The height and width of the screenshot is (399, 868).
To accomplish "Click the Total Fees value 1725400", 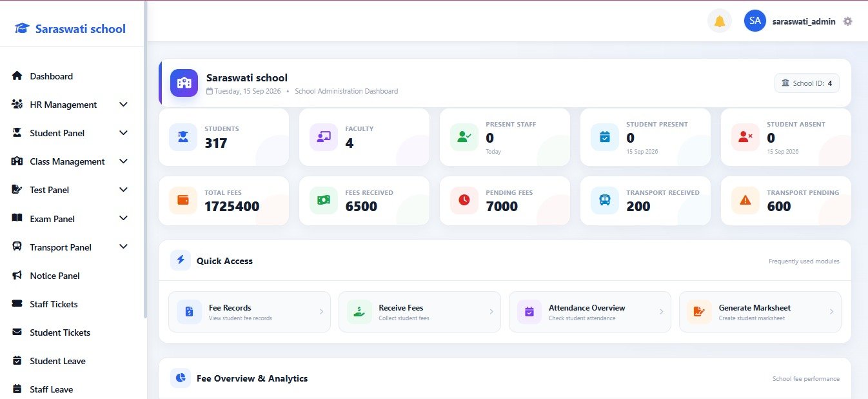I will click(x=232, y=207).
